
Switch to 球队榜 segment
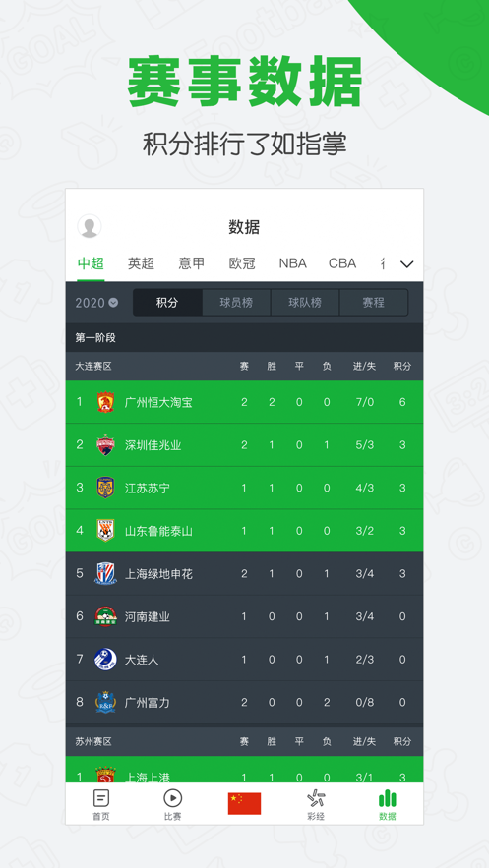[305, 303]
